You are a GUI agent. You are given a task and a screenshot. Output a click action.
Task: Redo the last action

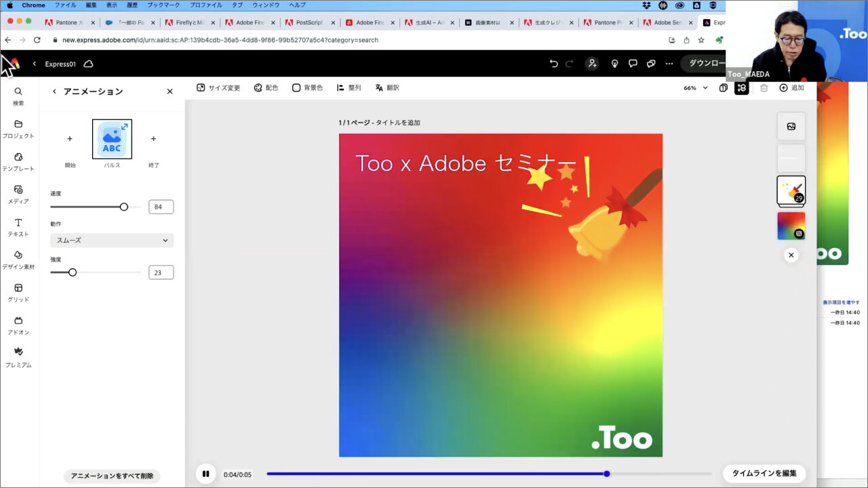[570, 64]
